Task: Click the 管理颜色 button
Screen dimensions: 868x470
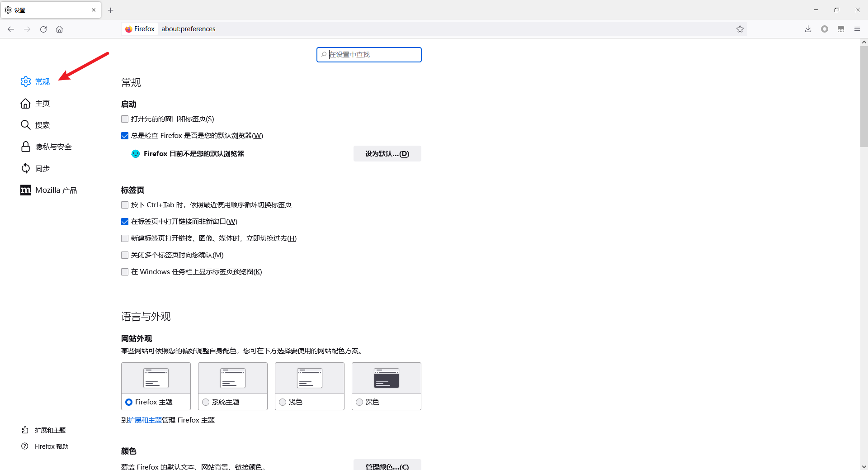Action: pos(387,465)
